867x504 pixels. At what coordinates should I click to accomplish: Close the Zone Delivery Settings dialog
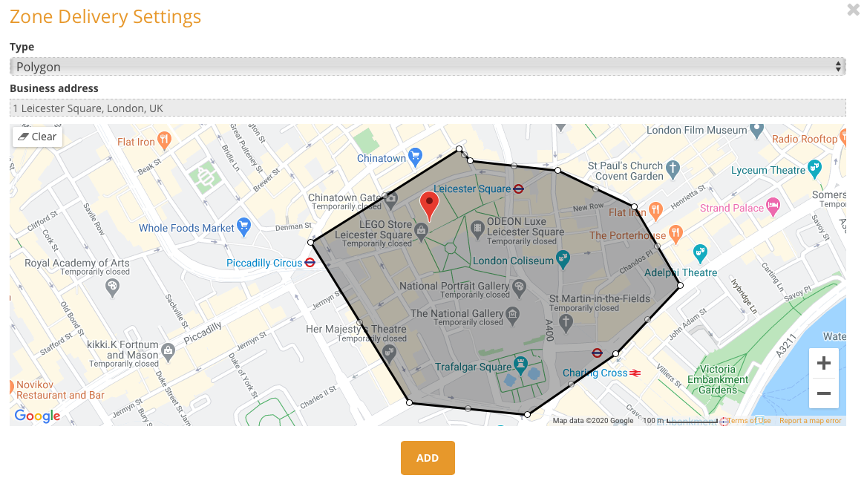853,10
